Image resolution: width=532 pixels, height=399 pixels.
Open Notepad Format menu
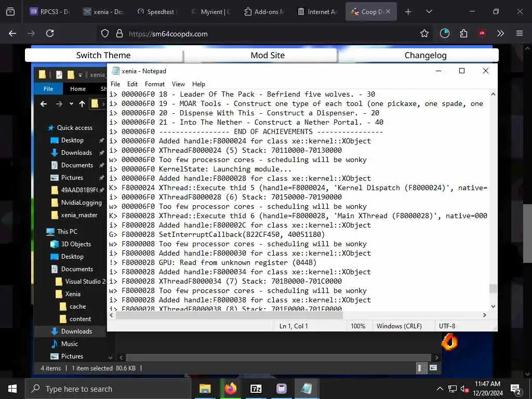click(155, 84)
